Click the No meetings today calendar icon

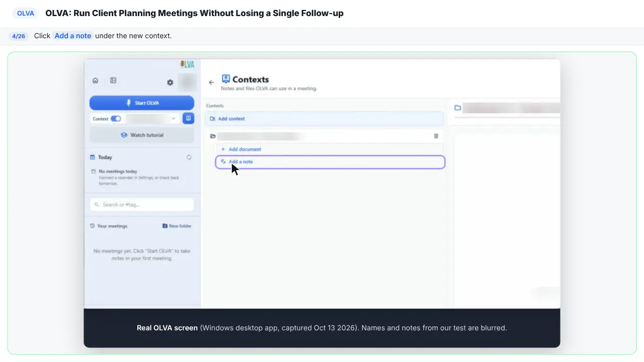[93, 171]
